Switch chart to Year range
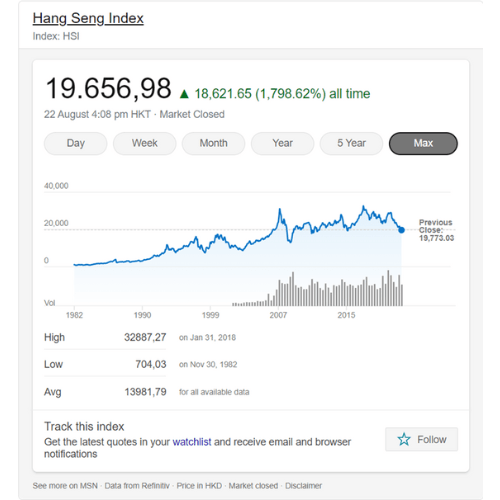The width and height of the screenshot is (500, 500). (x=283, y=143)
